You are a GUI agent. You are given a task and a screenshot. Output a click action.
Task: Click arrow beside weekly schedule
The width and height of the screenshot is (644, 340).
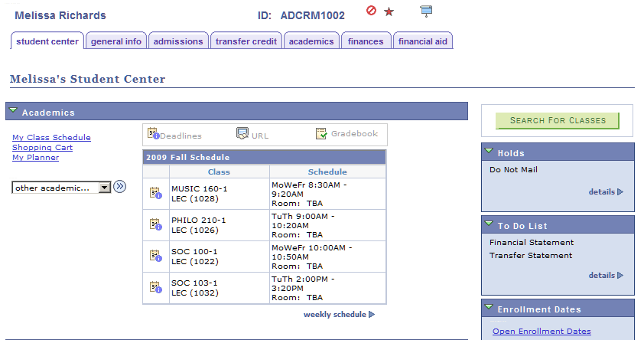coord(372,315)
